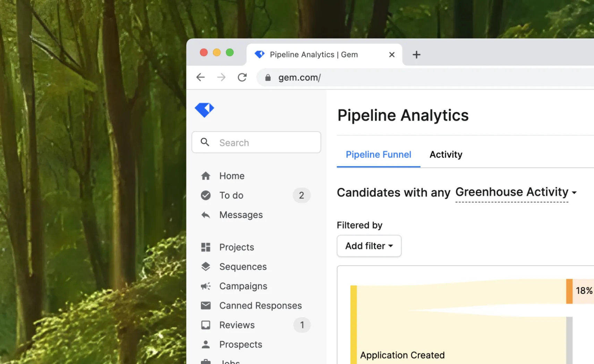Click the Reviews count badge 1
The height and width of the screenshot is (364, 594).
(302, 325)
